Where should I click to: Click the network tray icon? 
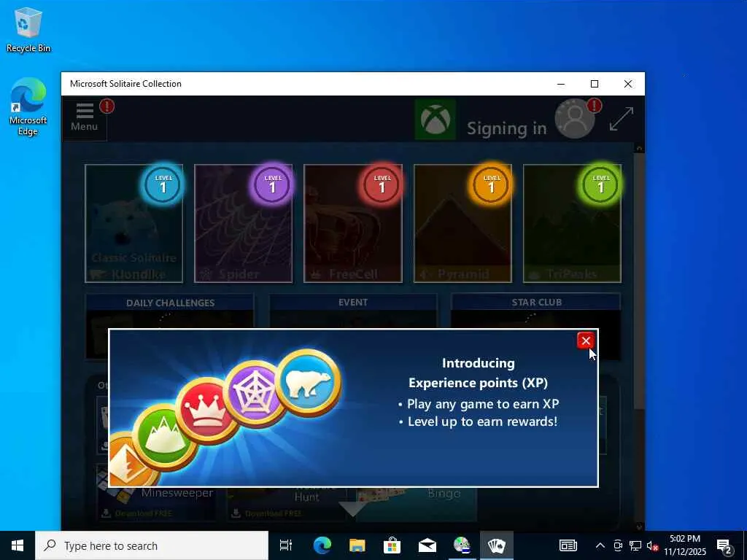point(635,545)
